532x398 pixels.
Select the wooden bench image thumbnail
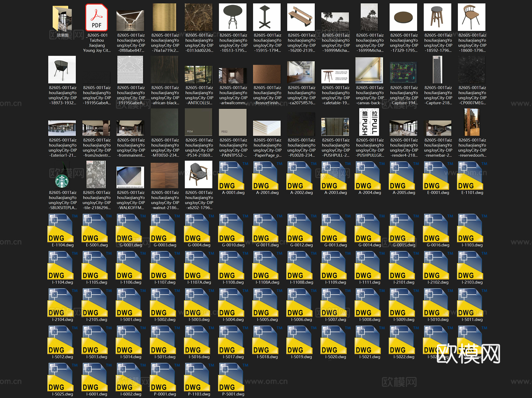click(301, 17)
